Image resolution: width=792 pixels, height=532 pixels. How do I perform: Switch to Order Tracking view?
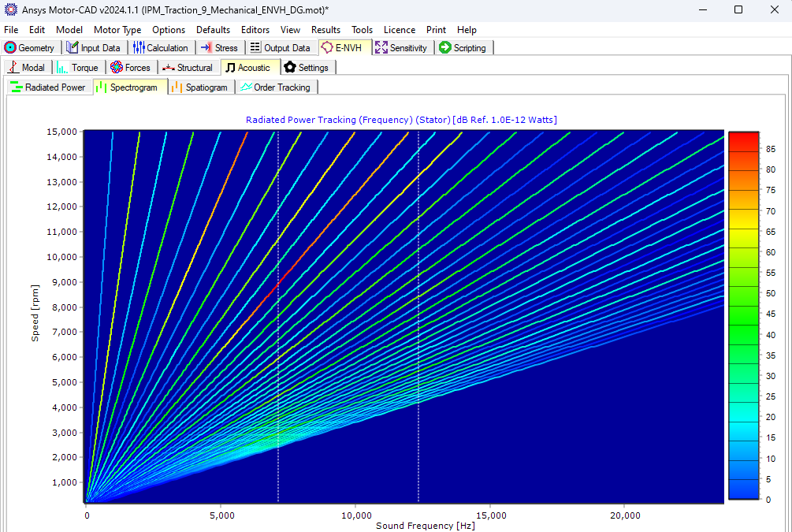pyautogui.click(x=277, y=87)
